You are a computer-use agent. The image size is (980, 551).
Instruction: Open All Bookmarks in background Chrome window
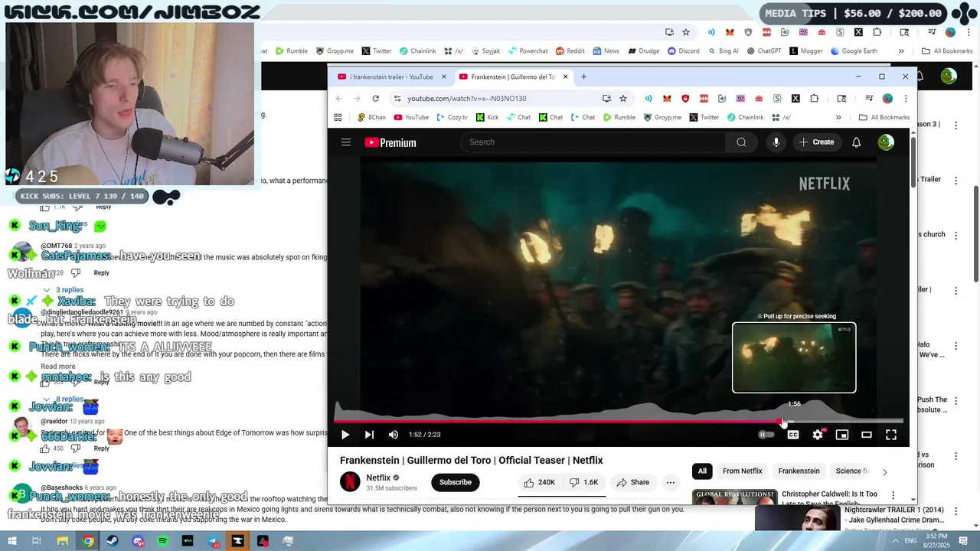pyautogui.click(x=947, y=51)
